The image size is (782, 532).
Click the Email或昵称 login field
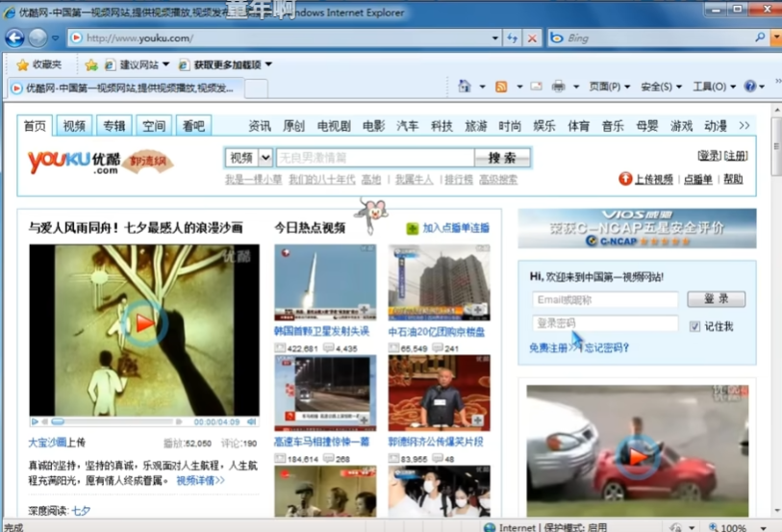(605, 299)
